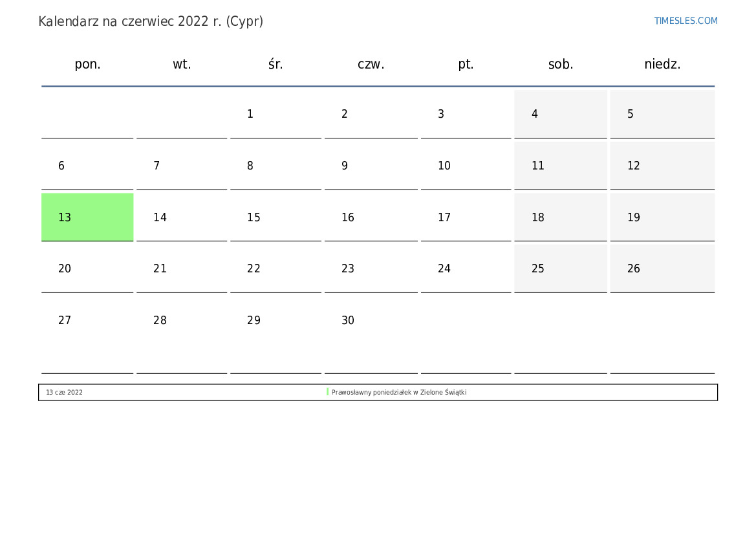756x535 pixels.
Task: Click day 28 in the calendar
Action: (x=182, y=335)
